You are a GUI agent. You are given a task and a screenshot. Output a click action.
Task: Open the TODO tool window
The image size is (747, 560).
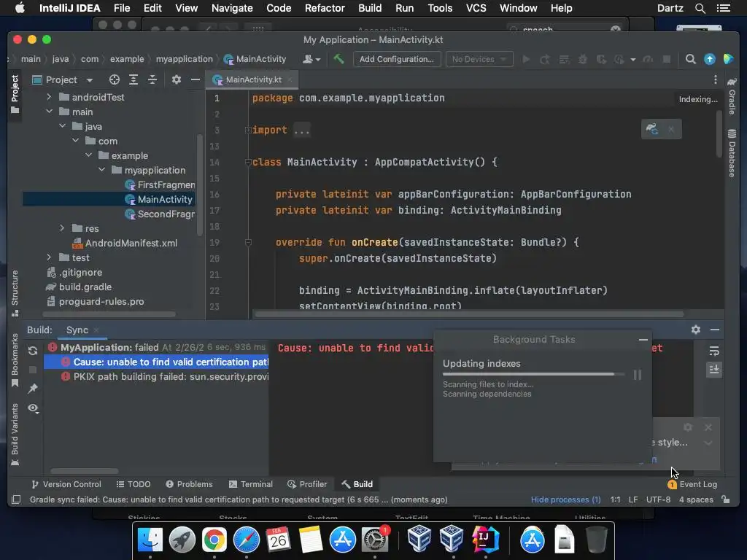click(x=133, y=484)
